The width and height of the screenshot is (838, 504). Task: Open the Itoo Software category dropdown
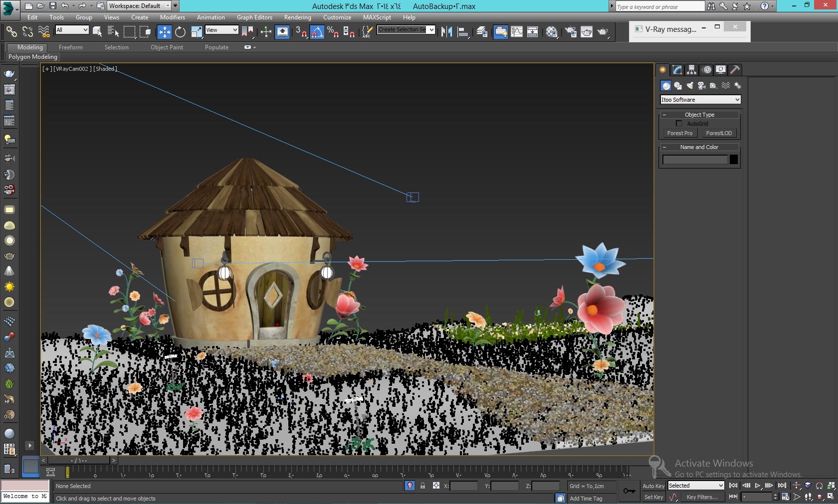click(699, 100)
